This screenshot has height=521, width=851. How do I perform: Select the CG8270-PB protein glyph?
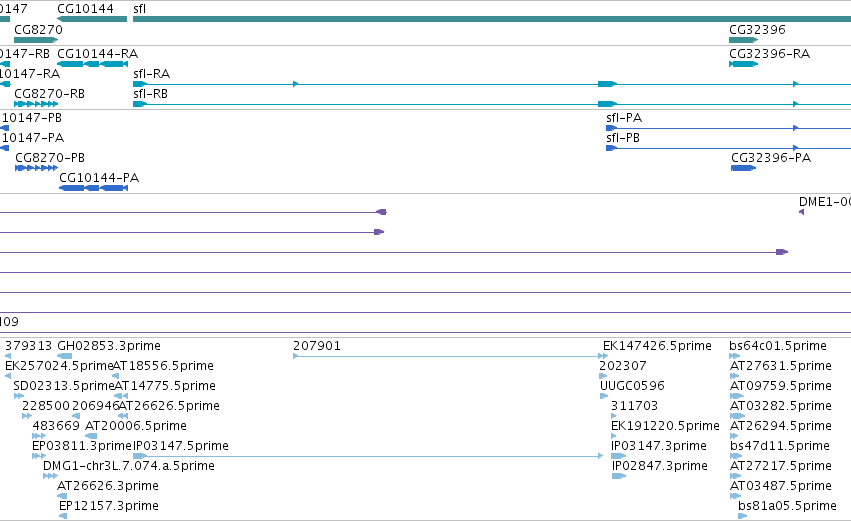[x=36, y=168]
